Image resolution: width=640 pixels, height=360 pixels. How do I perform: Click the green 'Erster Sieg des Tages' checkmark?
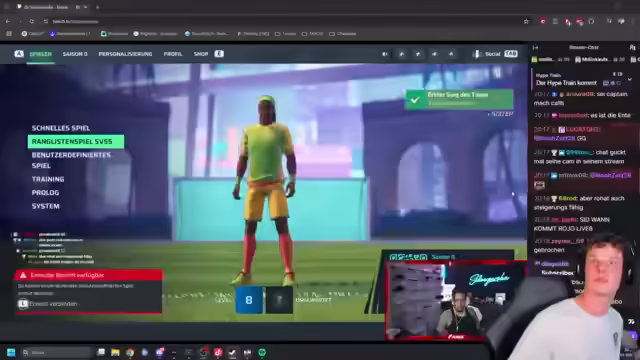point(415,100)
